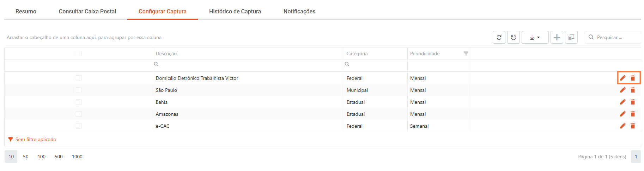Select the e-CAC row checkbox

click(79, 126)
